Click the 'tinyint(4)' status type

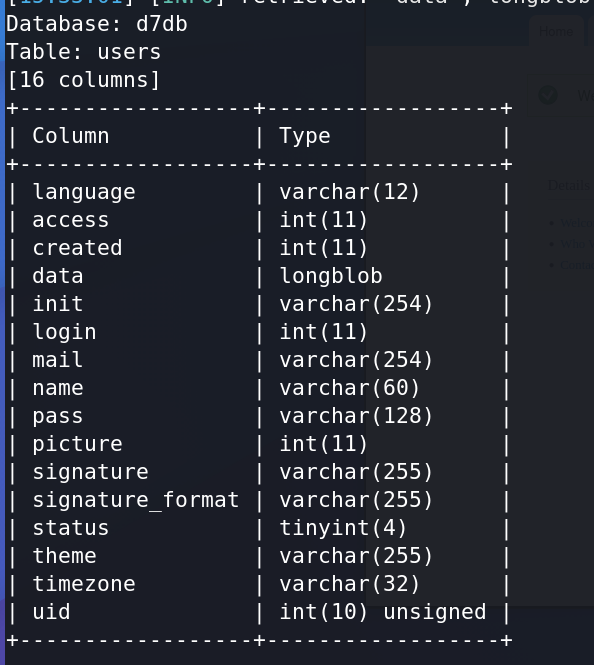343,528
